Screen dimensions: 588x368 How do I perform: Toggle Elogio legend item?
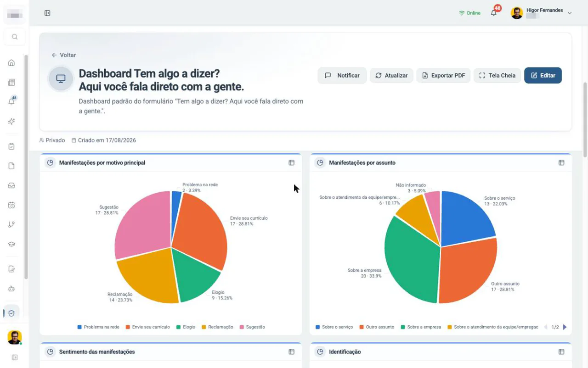tap(186, 327)
